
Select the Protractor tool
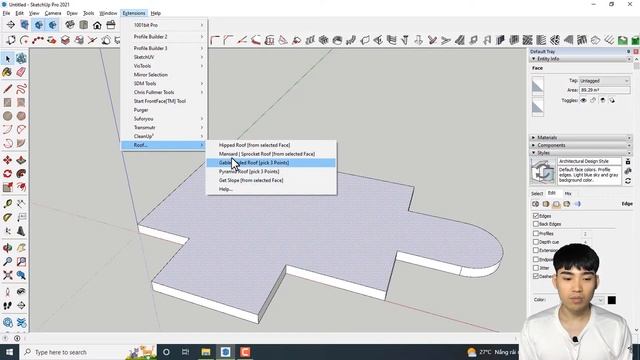[7, 217]
